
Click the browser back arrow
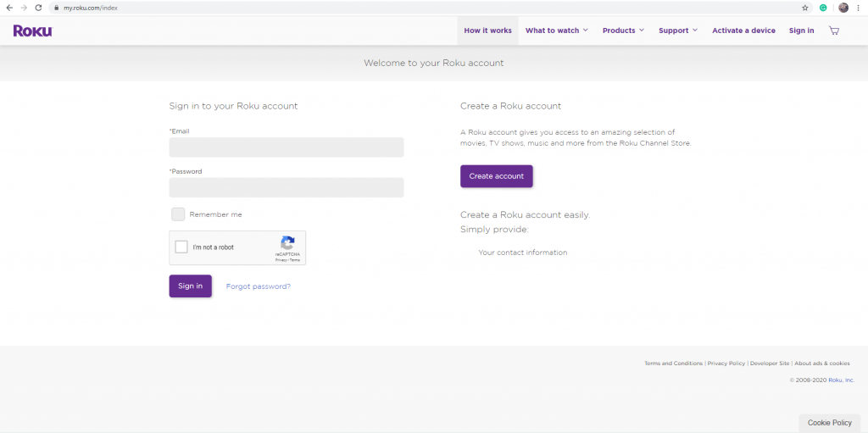pos(9,8)
